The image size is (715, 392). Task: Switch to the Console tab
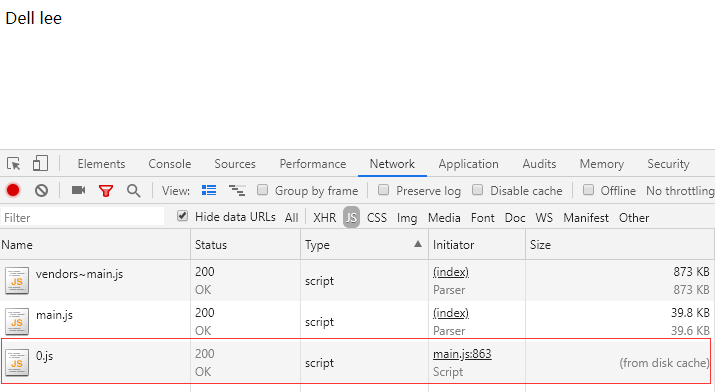[170, 164]
